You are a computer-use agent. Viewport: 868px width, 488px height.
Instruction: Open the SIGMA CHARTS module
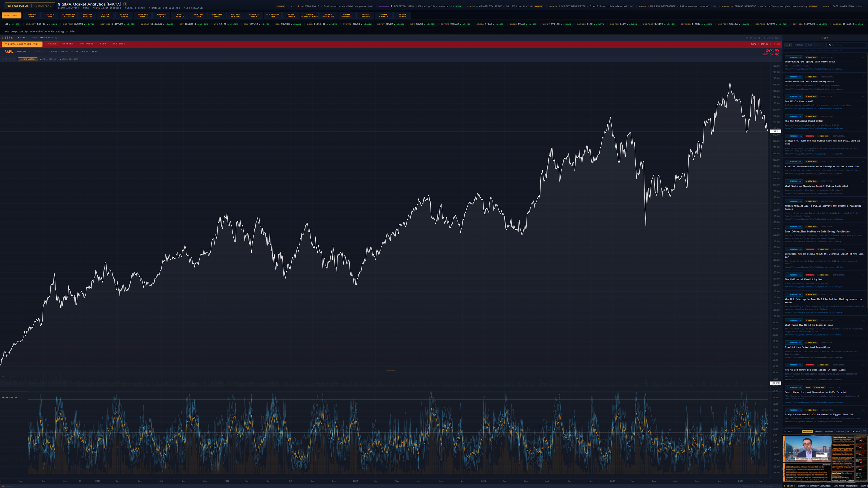coord(384,15)
